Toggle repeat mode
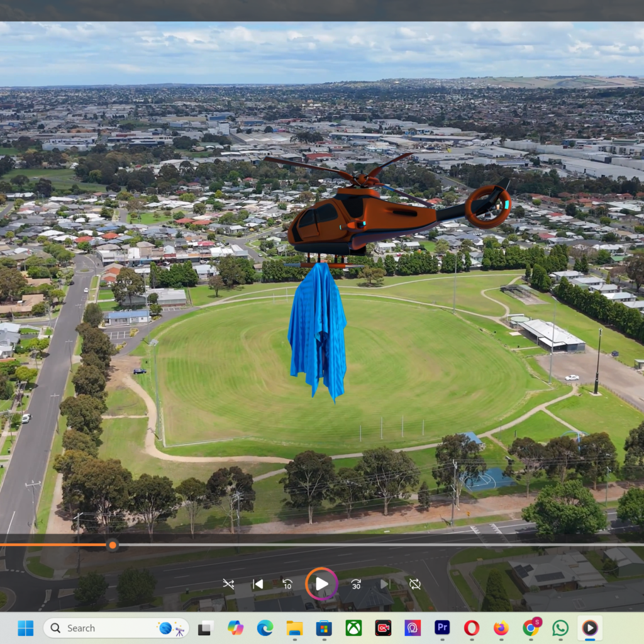The height and width of the screenshot is (644, 644). [415, 584]
